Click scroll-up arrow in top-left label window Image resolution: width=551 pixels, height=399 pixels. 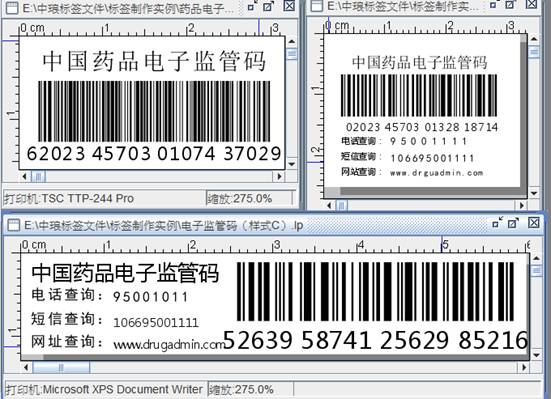click(x=292, y=42)
